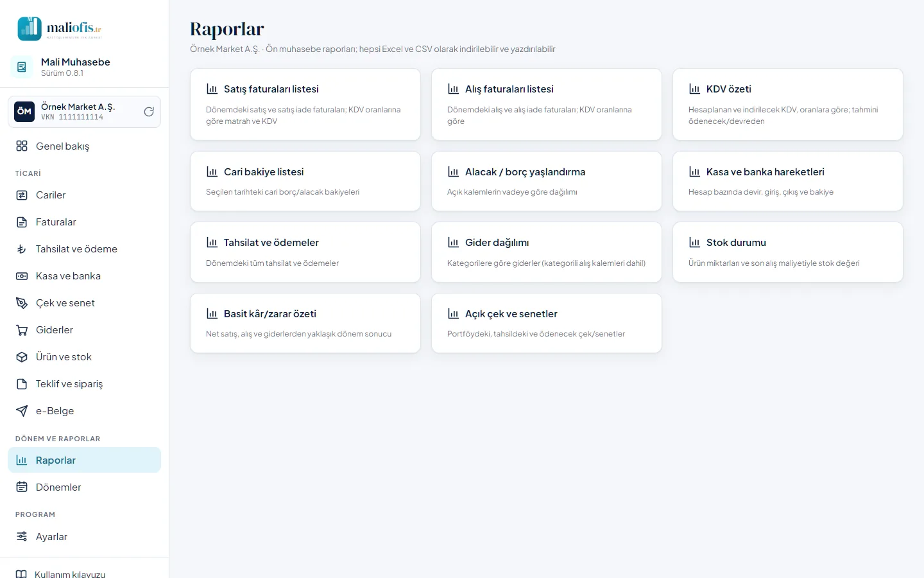
Task: Select the Stok durumu report card
Action: coord(788,252)
